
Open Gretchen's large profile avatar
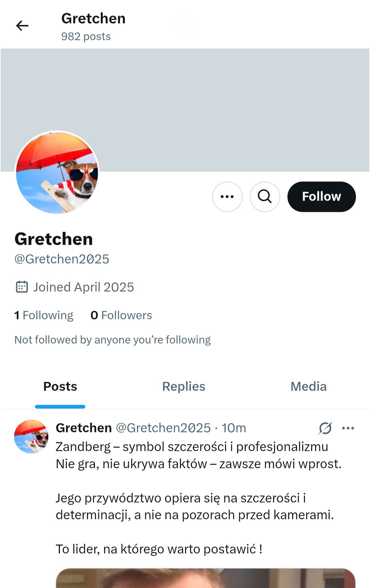57,173
